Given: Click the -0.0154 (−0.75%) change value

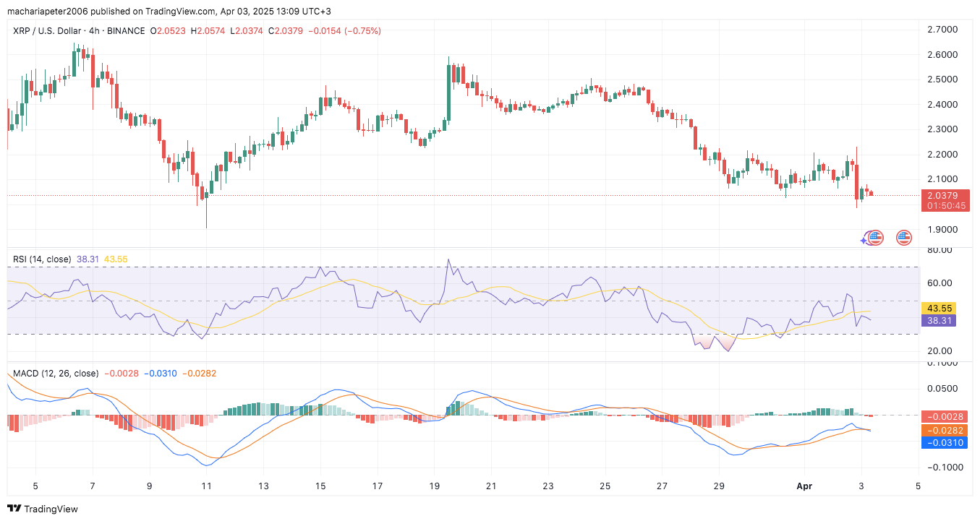Looking at the screenshot, I should point(343,31).
